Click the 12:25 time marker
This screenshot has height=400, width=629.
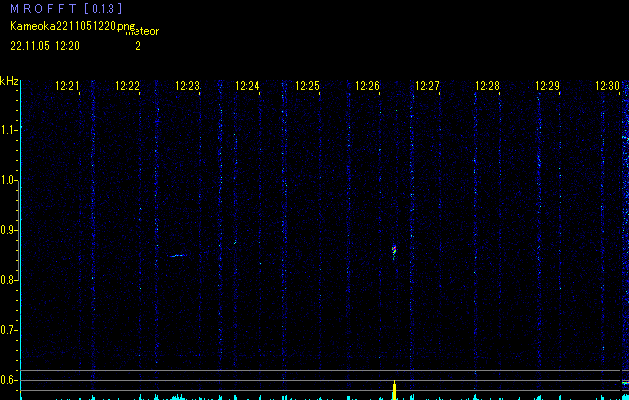[x=307, y=86]
